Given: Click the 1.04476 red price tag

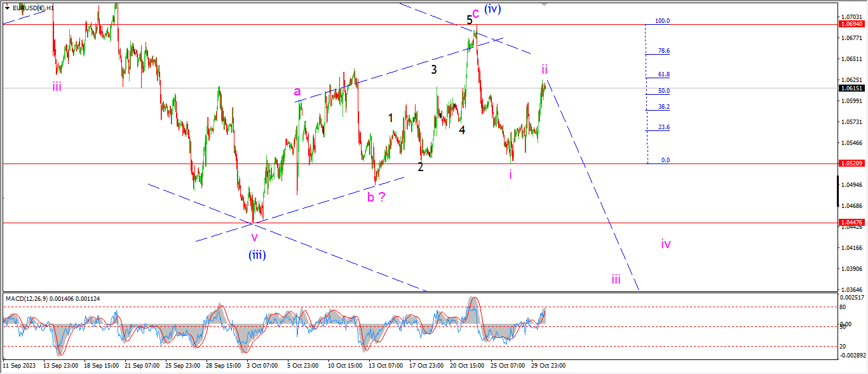Looking at the screenshot, I should [x=851, y=223].
